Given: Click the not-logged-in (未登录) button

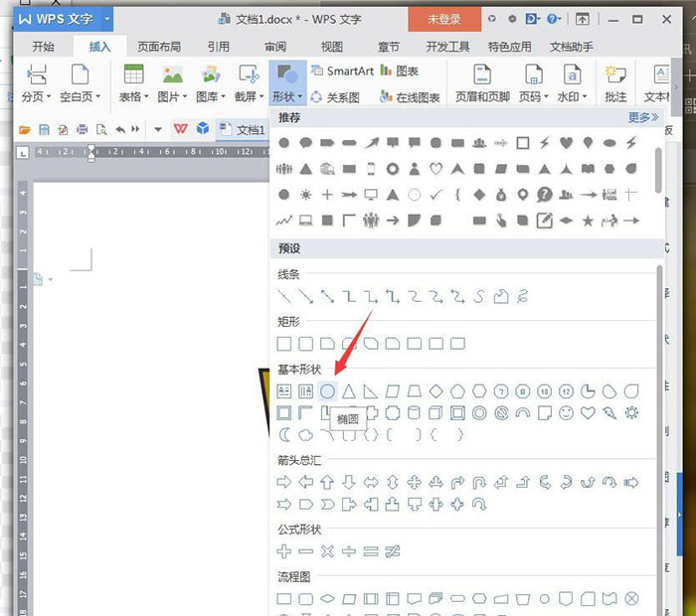Looking at the screenshot, I should (444, 19).
